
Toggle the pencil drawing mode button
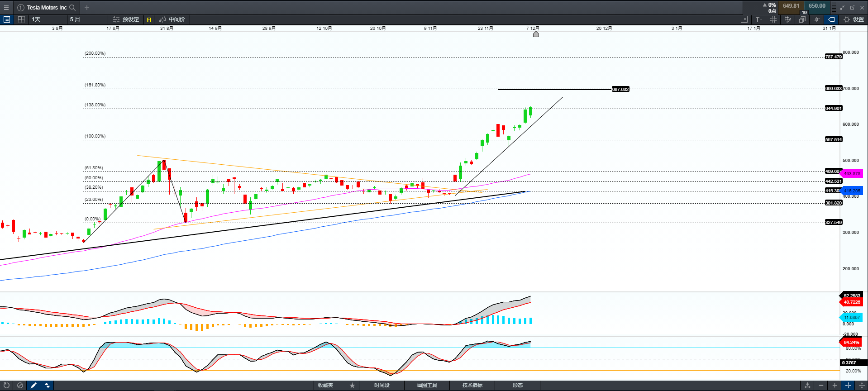coord(33,386)
